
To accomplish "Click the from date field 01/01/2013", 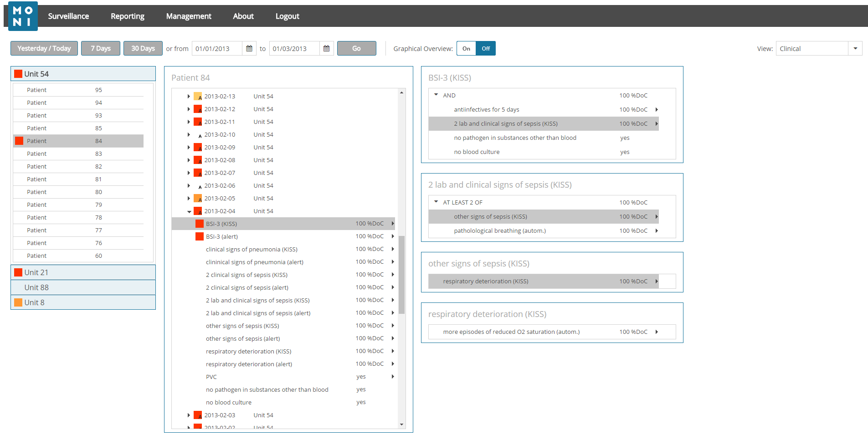I will coord(217,48).
